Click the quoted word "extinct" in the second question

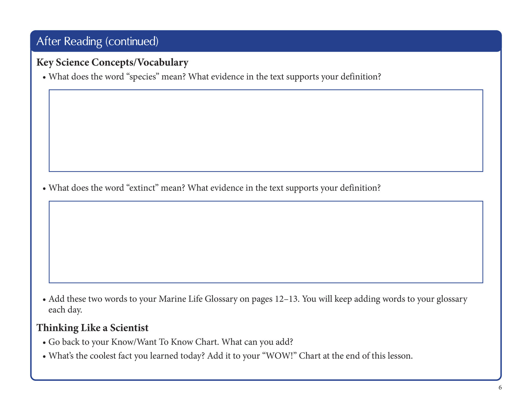pyautogui.click(x=142, y=188)
